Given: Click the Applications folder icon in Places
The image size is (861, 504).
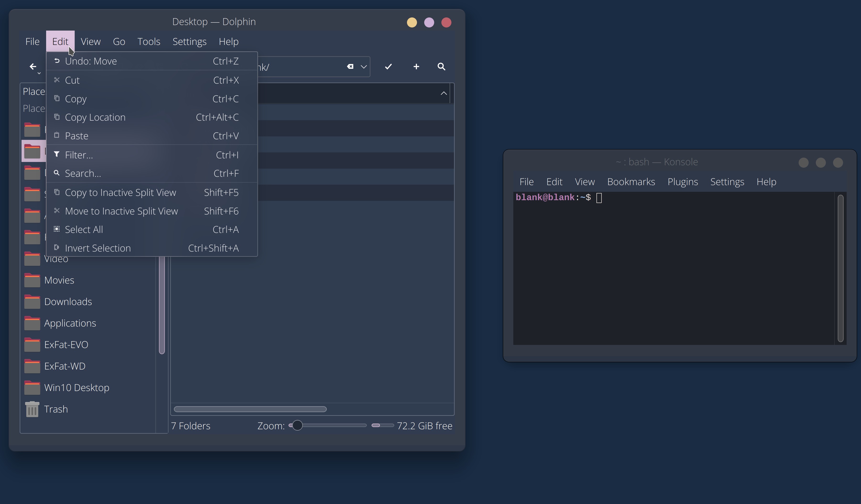Looking at the screenshot, I should pyautogui.click(x=32, y=323).
